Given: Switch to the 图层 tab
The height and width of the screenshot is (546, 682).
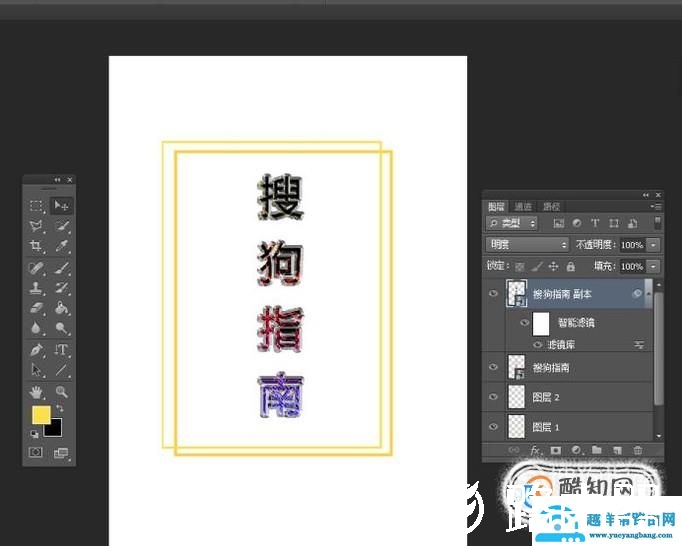Looking at the screenshot, I should pos(496,207).
